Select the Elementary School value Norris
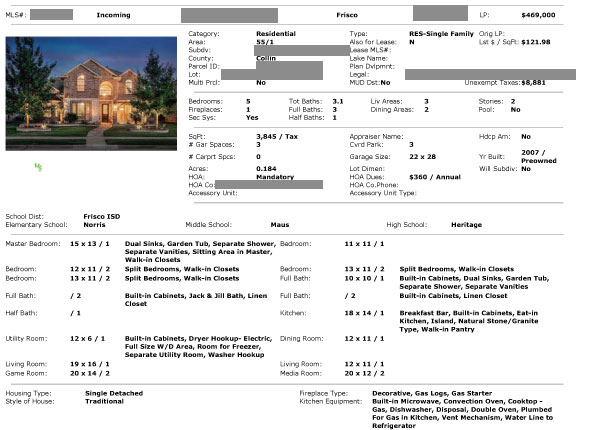Screen dimensions: 600x430 tap(94, 225)
